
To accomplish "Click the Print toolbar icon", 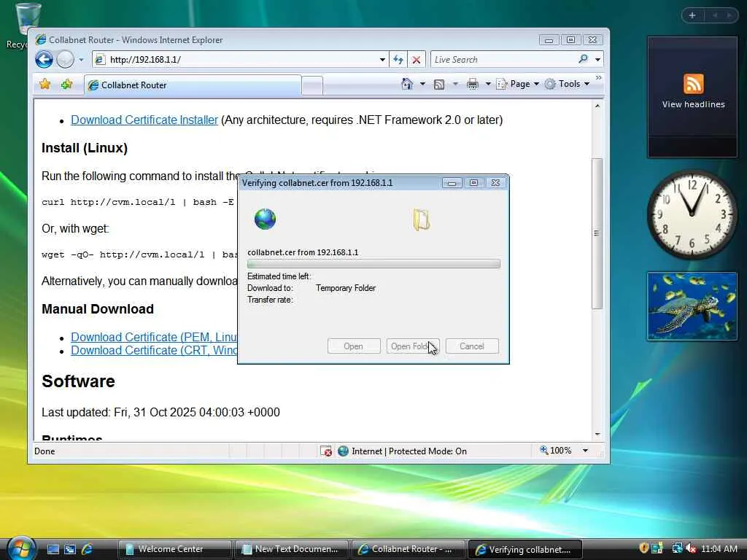I will point(472,85).
